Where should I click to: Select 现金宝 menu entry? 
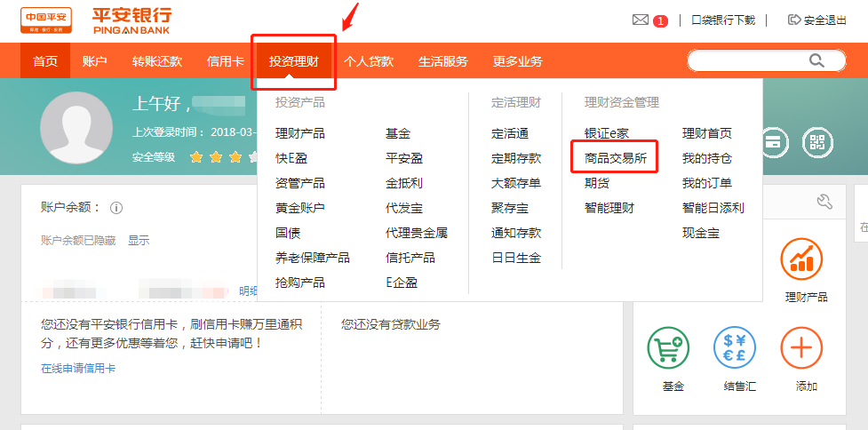(701, 233)
